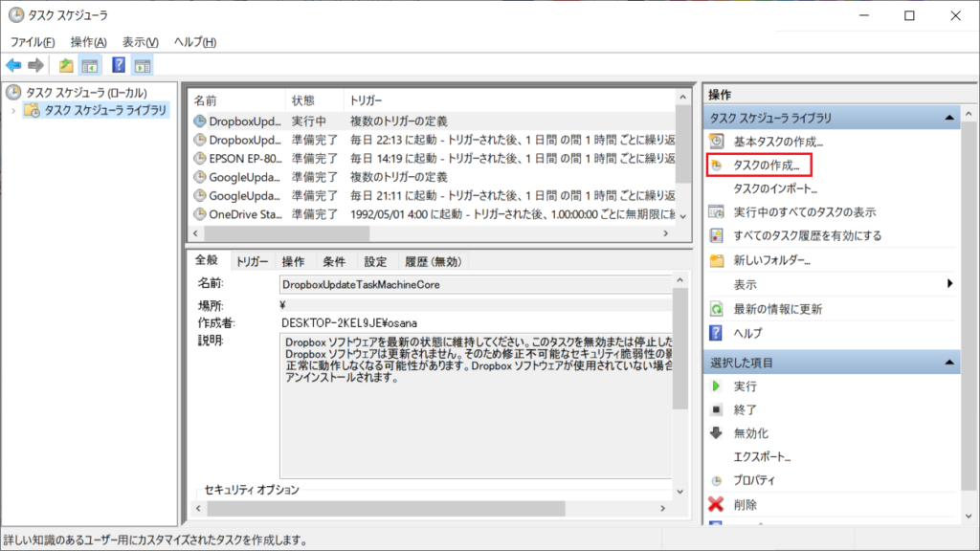Viewport: 980px width, 551px height.
Task: Switch to the 条件 tab
Action: [334, 262]
